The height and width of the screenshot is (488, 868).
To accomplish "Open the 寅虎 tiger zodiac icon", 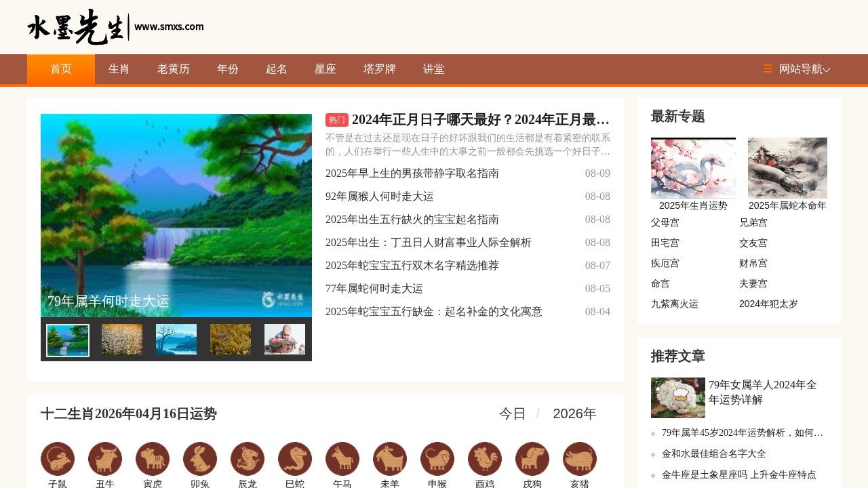I will 153,458.
